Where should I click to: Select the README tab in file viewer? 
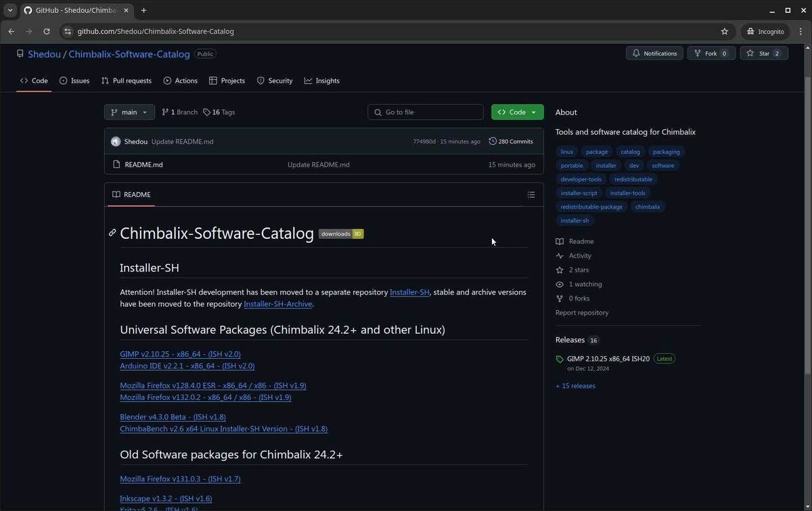click(x=131, y=195)
